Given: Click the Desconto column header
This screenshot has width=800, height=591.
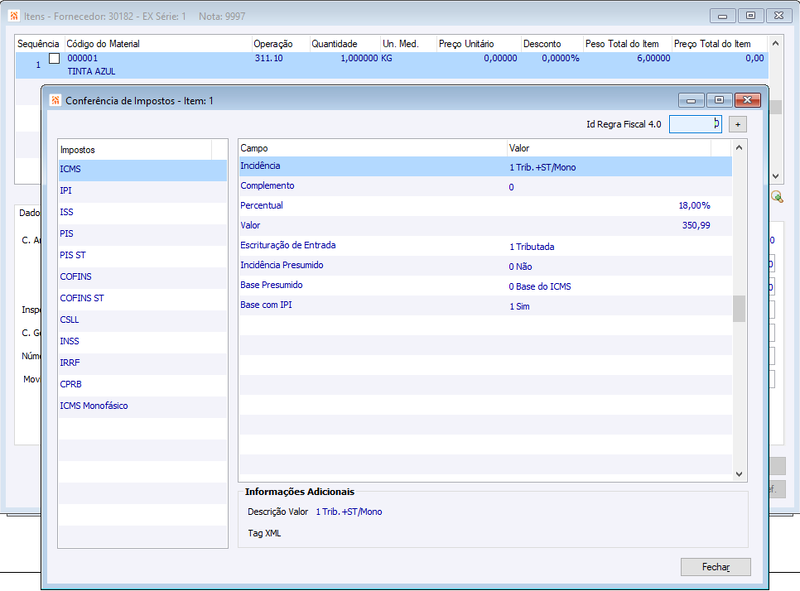Looking at the screenshot, I should [x=552, y=44].
